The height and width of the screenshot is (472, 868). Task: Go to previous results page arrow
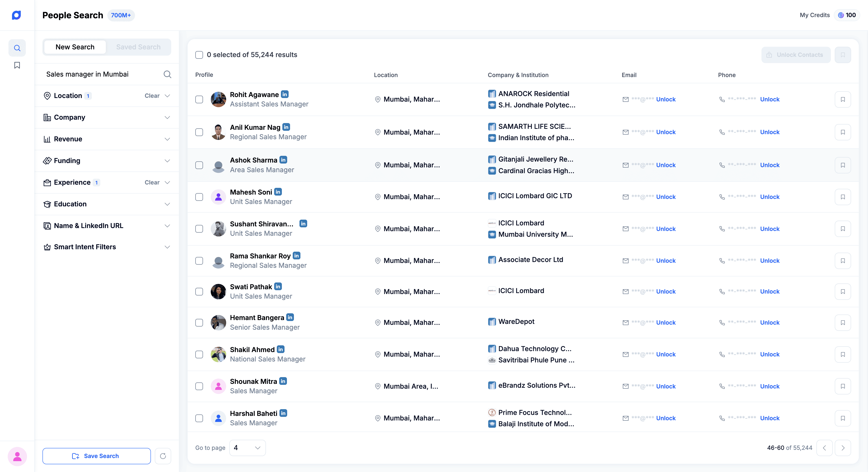click(x=824, y=448)
